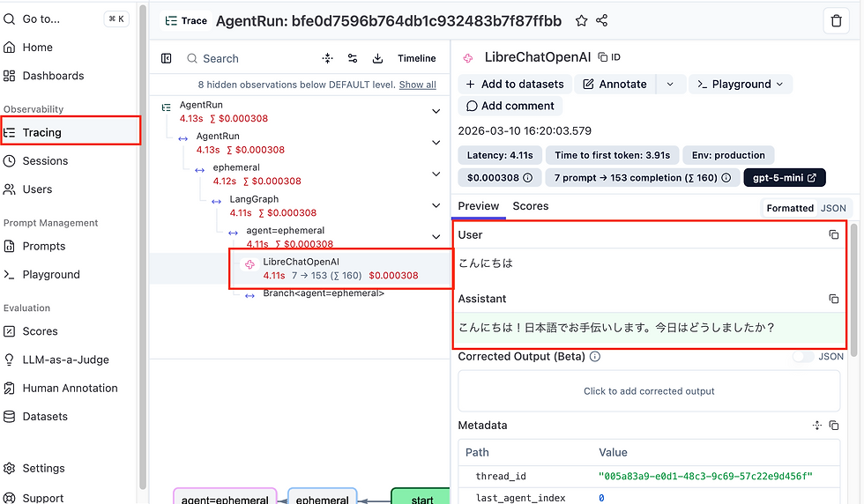Copy the LibreChatOpenAI observation ID
864x504 pixels.
point(609,56)
